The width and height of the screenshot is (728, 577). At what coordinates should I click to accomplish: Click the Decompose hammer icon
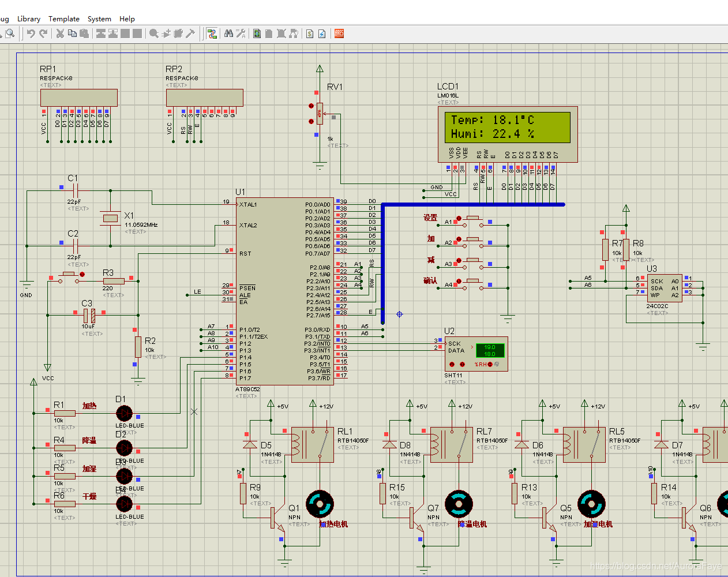point(190,33)
